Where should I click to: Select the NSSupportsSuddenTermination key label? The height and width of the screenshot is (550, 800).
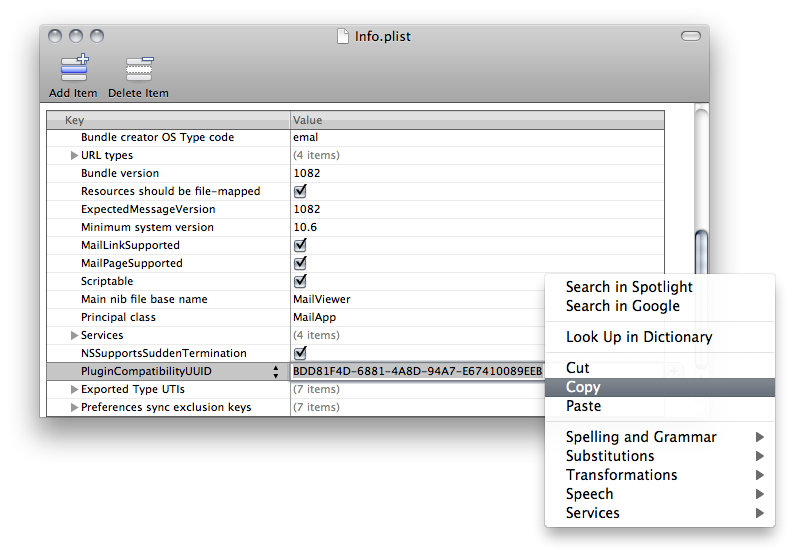(163, 353)
